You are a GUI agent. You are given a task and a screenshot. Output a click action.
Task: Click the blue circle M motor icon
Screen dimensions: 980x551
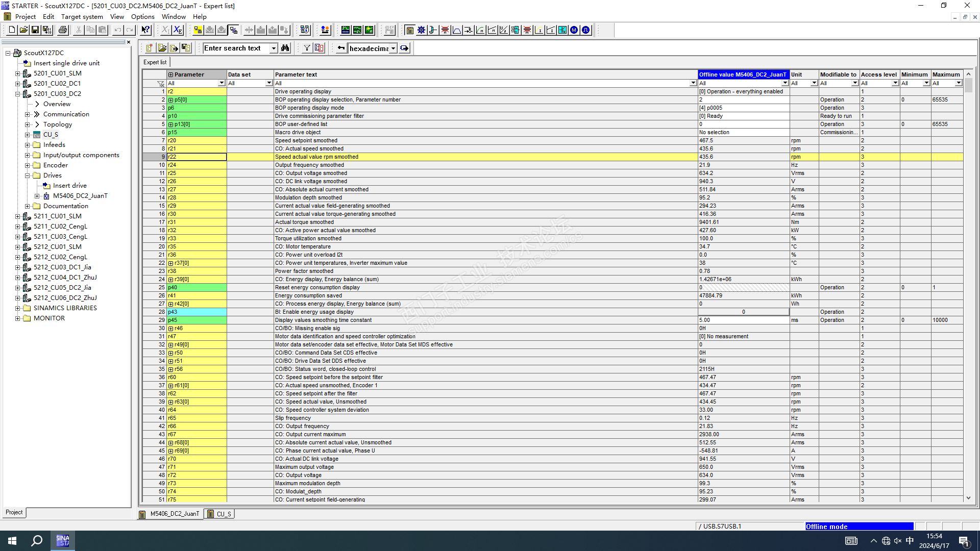[x=574, y=30]
